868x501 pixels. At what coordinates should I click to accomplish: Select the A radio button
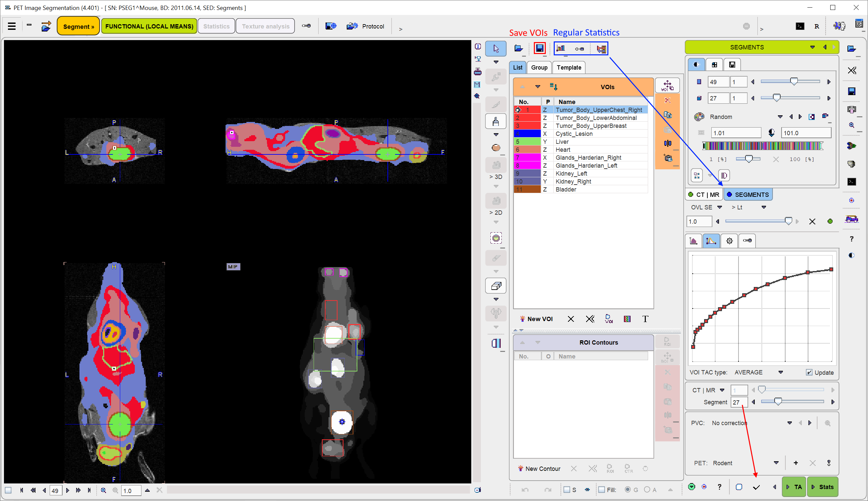647,490
